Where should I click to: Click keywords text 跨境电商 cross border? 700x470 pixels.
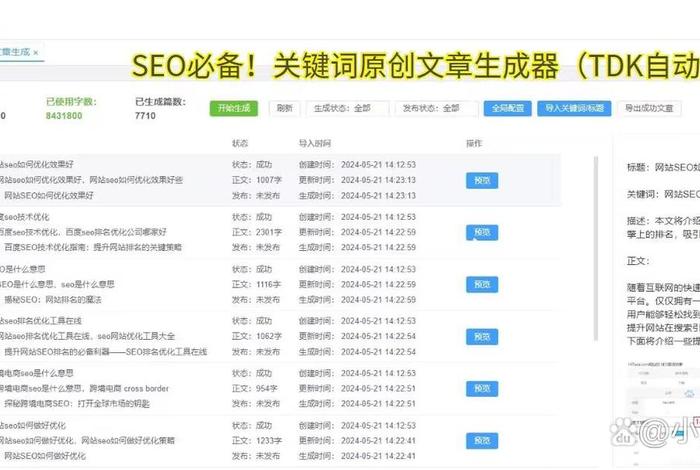click(129, 389)
